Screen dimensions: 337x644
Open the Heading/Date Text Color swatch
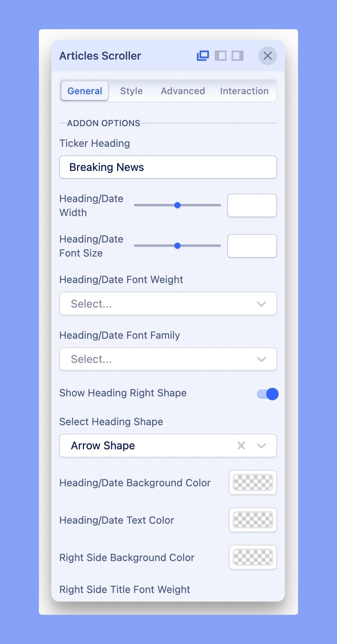pos(253,520)
